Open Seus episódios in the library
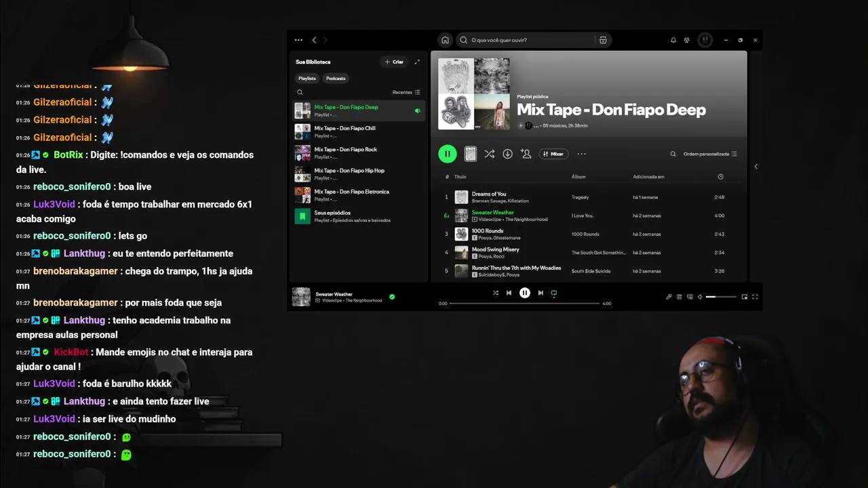868x488 pixels. point(359,216)
